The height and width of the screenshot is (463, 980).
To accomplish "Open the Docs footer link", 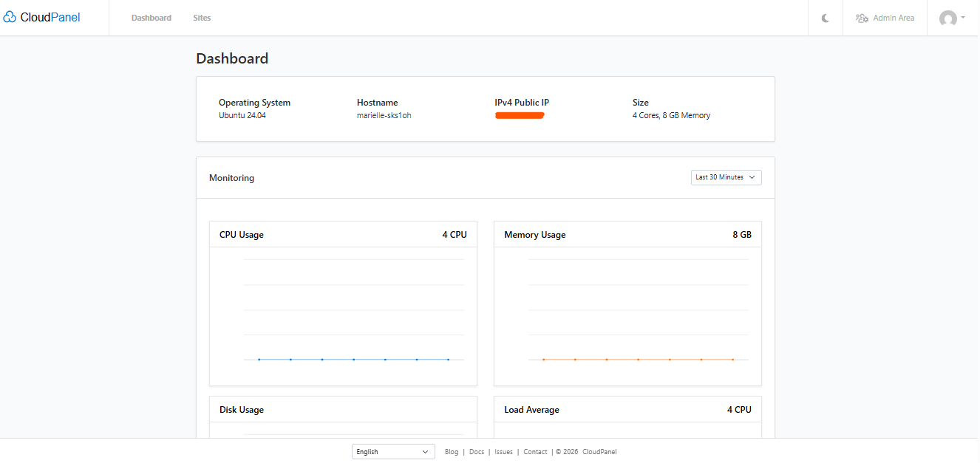I will coord(477,452).
